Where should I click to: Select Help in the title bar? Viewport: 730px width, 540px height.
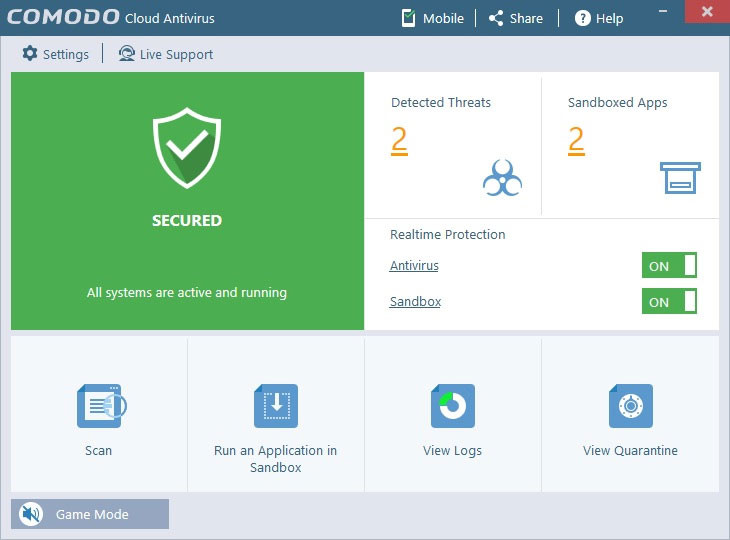pyautogui.click(x=609, y=19)
